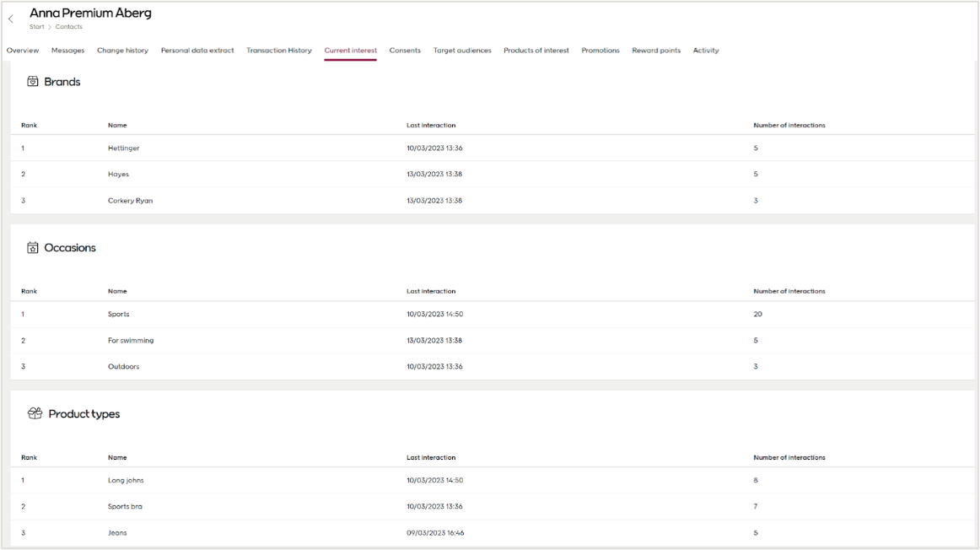This screenshot has width=980, height=550.
Task: Click the Occasions calendar icon
Action: [31, 246]
